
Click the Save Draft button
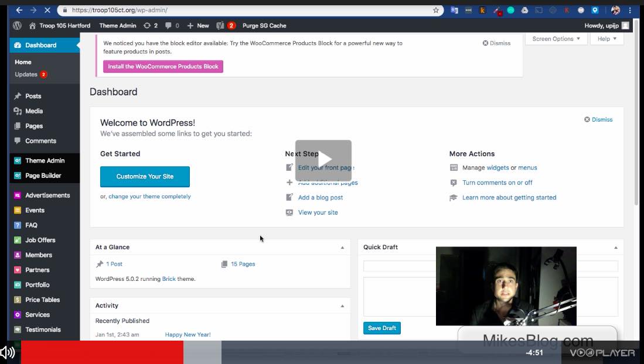click(382, 328)
